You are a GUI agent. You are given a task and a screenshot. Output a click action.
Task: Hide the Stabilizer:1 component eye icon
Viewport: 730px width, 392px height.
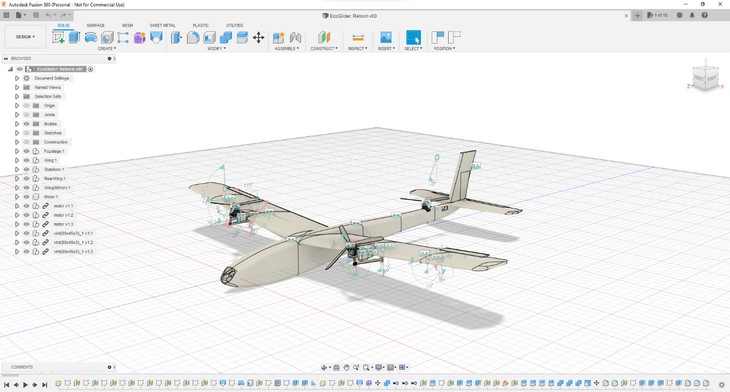pos(27,169)
